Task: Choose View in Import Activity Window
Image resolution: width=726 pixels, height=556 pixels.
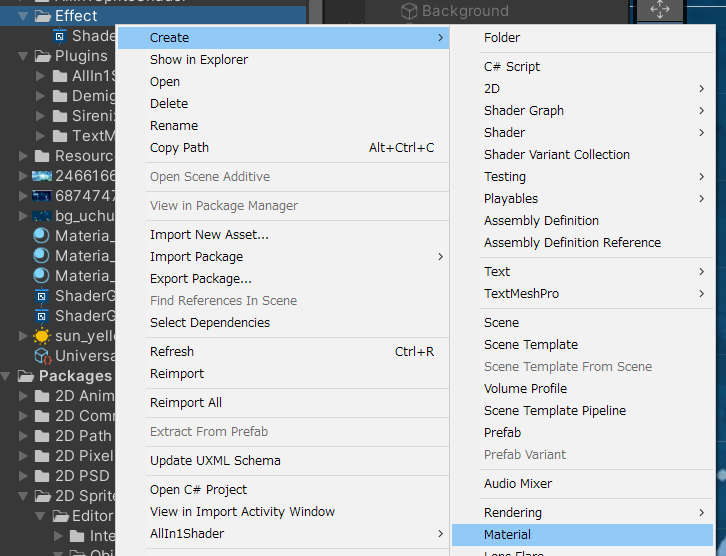Action: (283, 512)
